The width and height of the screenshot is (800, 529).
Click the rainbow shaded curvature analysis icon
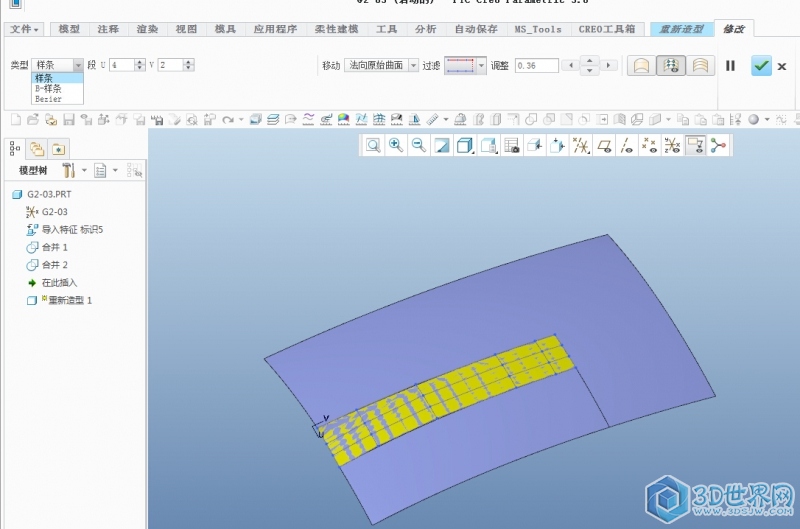pyautogui.click(x=343, y=119)
